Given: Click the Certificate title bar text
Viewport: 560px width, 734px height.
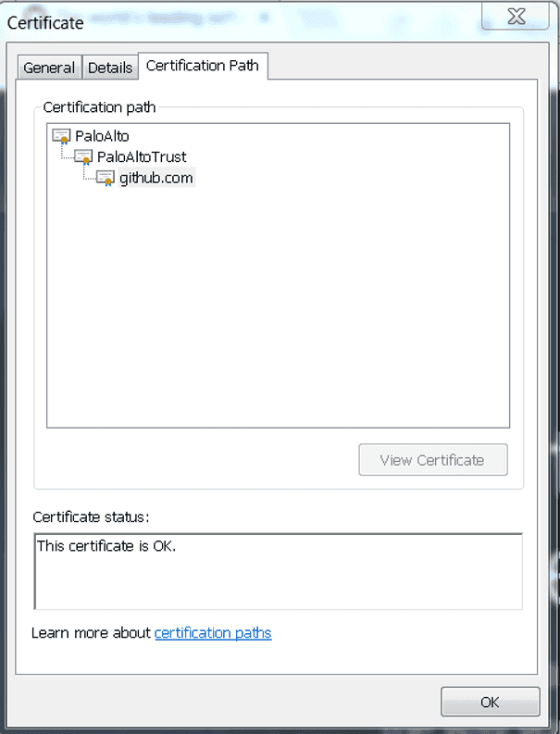Looking at the screenshot, I should tap(45, 22).
